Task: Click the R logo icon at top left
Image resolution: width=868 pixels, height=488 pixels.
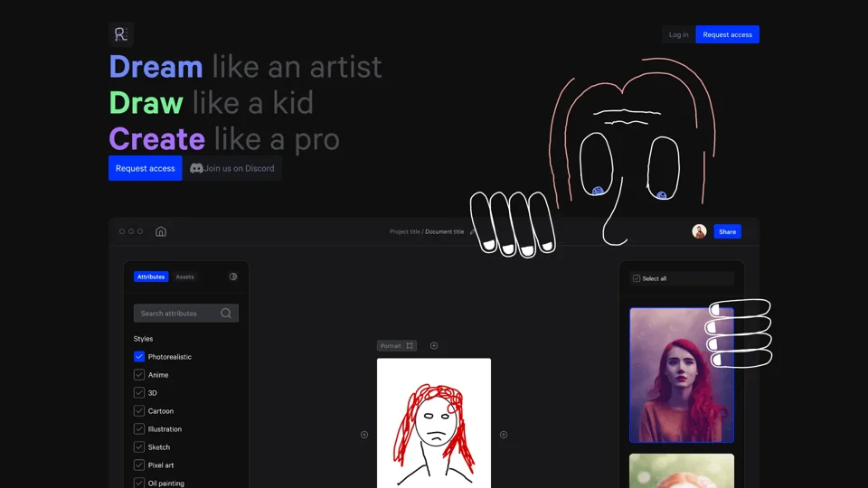Action: 120,34
